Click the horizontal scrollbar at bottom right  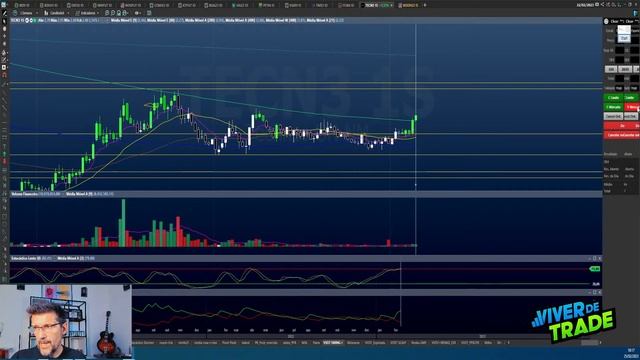point(589,342)
